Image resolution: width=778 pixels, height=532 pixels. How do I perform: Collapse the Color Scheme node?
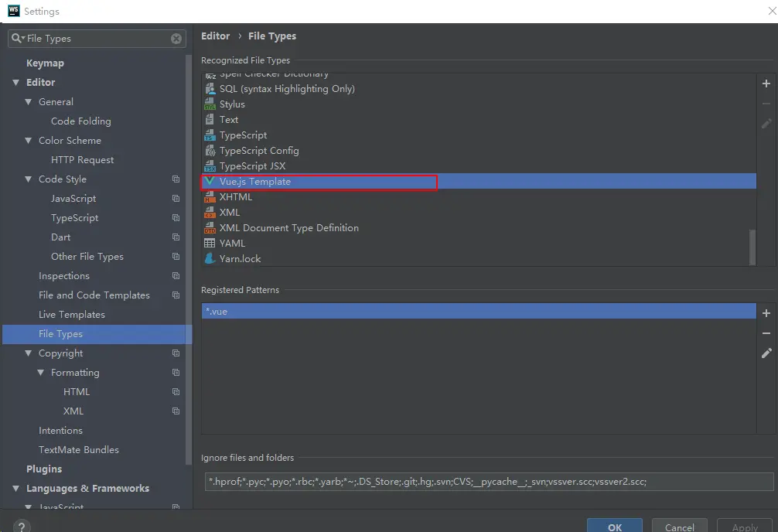point(29,141)
